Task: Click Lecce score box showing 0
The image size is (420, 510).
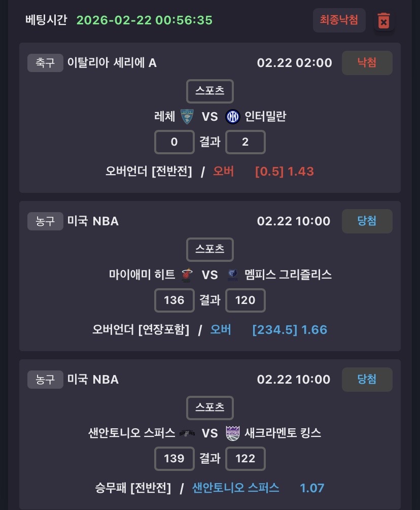Action: (x=174, y=142)
